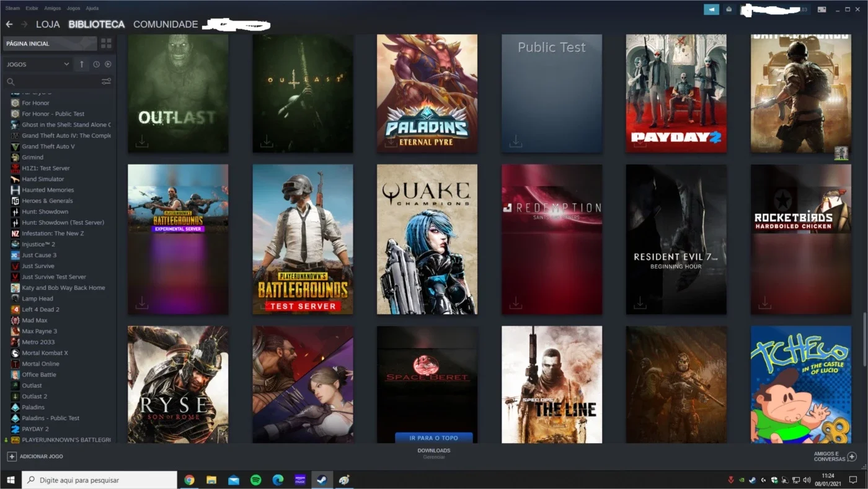Toggle the ready-to-play filter icon
868x489 pixels.
click(x=108, y=64)
